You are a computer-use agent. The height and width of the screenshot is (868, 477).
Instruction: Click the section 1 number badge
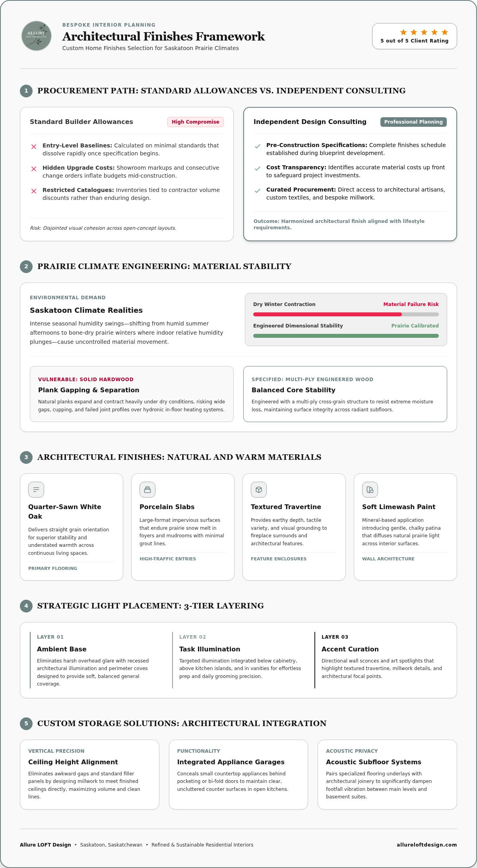(26, 91)
